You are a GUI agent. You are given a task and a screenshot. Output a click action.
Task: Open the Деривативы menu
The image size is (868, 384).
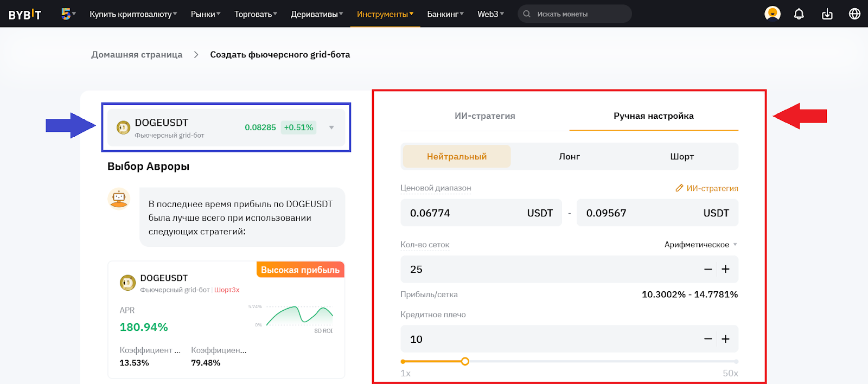pos(317,14)
